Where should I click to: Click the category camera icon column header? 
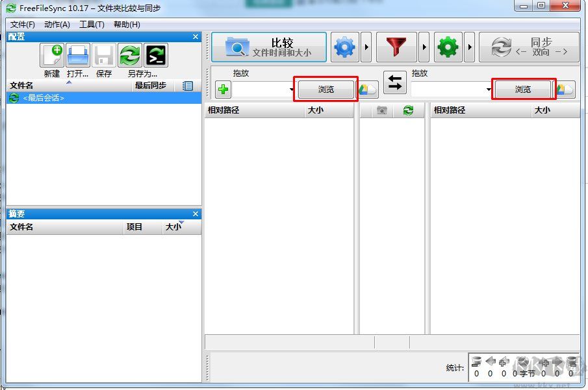[x=382, y=110]
